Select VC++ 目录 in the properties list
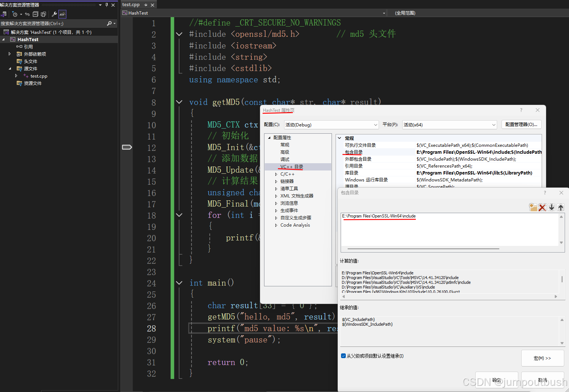Viewport: 569px width, 392px height. click(x=291, y=166)
